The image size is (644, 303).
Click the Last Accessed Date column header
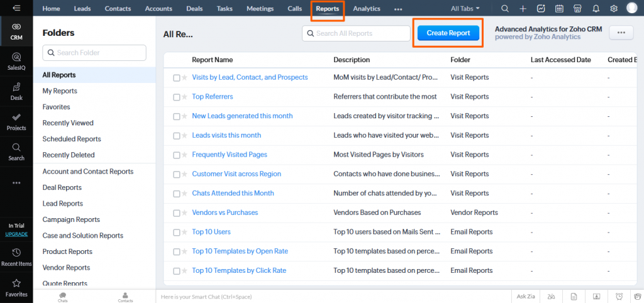click(x=560, y=60)
